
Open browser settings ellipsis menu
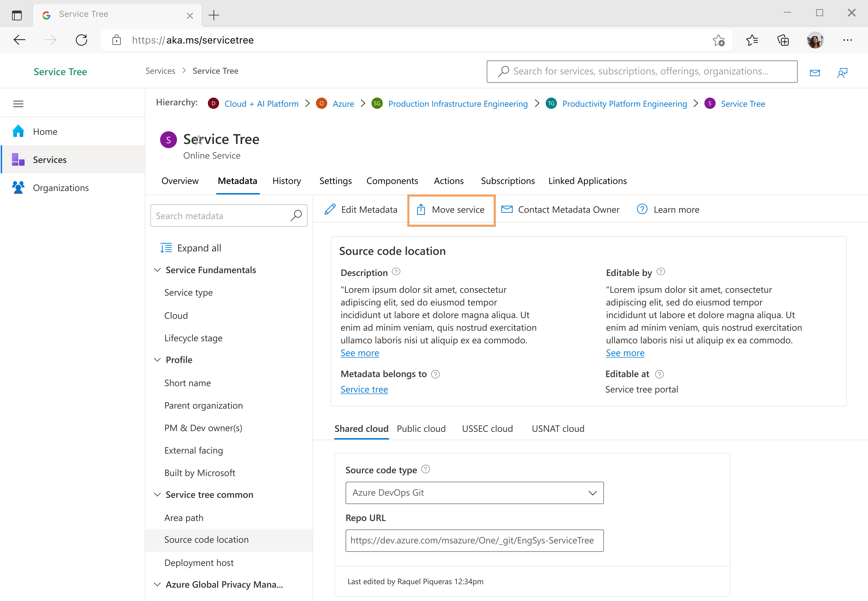(x=847, y=40)
